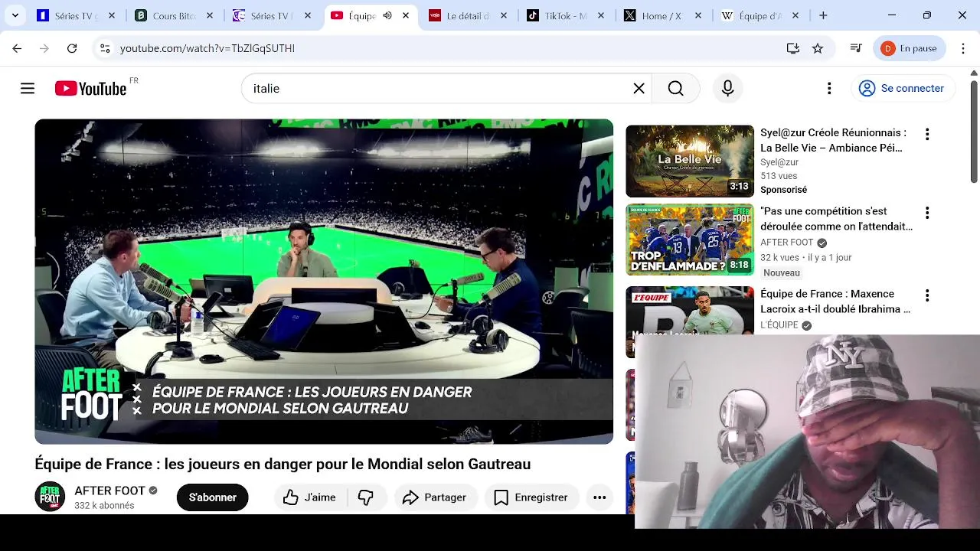Bookmark this page with the star icon

pyautogui.click(x=818, y=48)
